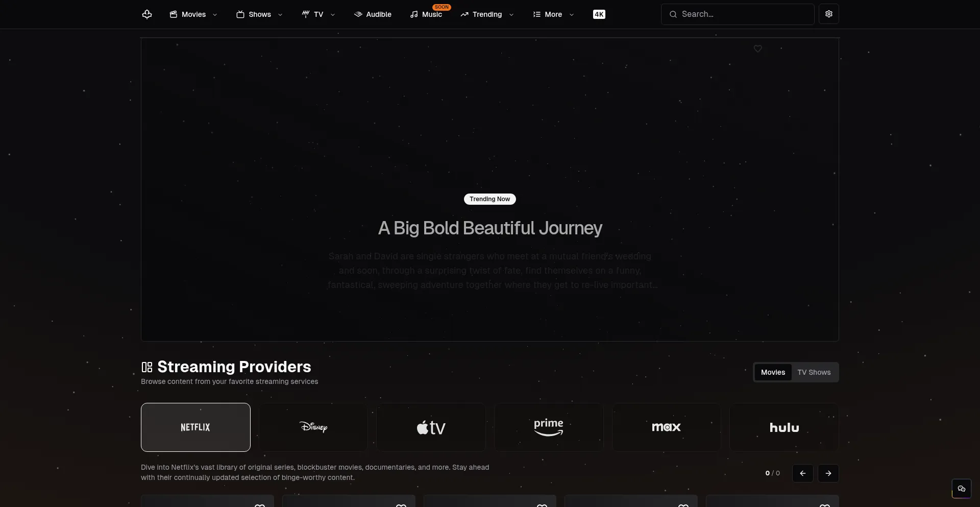Open the 4K badge link
980x507 pixels.
pyautogui.click(x=599, y=14)
